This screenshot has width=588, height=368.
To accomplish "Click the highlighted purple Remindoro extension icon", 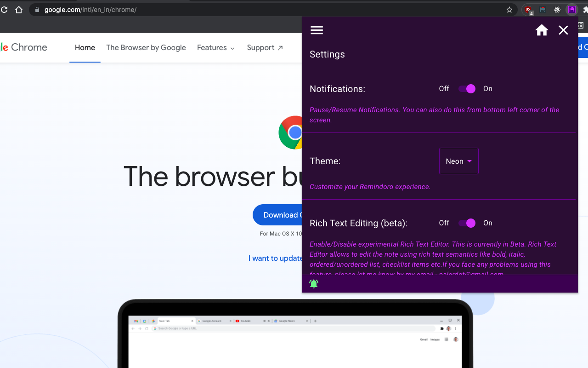I will [x=571, y=10].
